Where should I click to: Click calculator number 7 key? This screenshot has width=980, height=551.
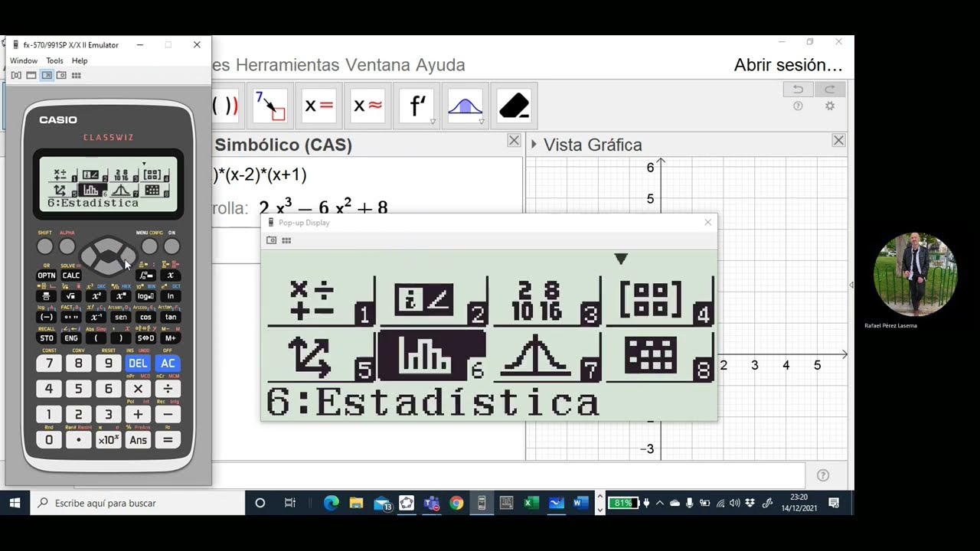49,364
